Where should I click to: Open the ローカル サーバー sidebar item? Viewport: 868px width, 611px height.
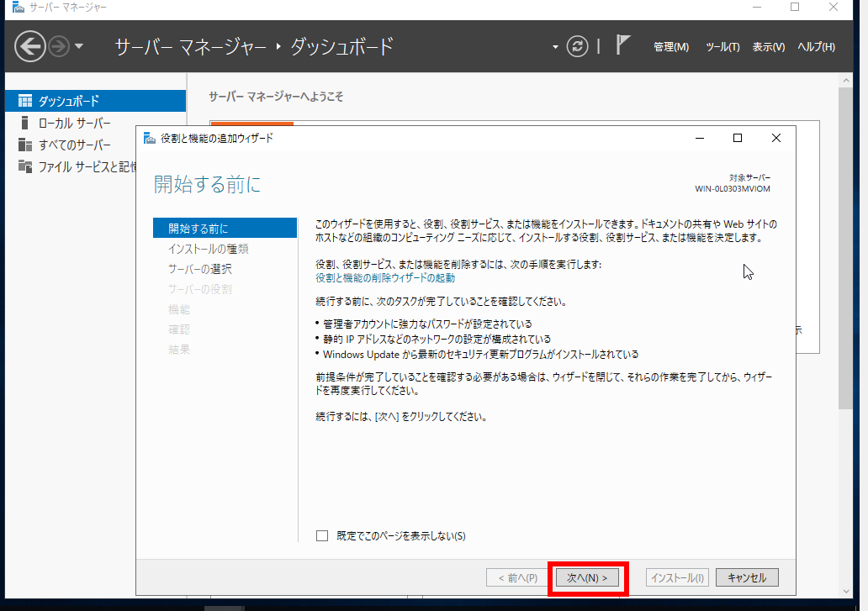[x=74, y=123]
